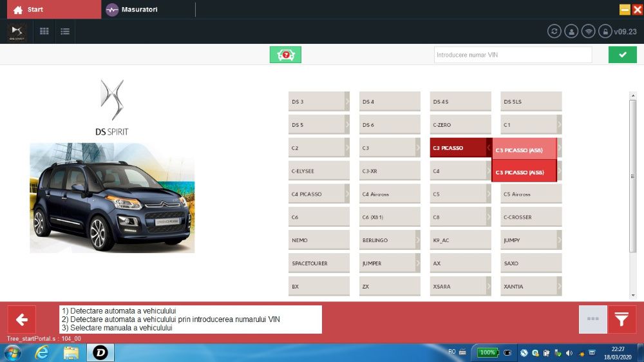
Task: Select the C6 (X81) model
Action: click(390, 217)
